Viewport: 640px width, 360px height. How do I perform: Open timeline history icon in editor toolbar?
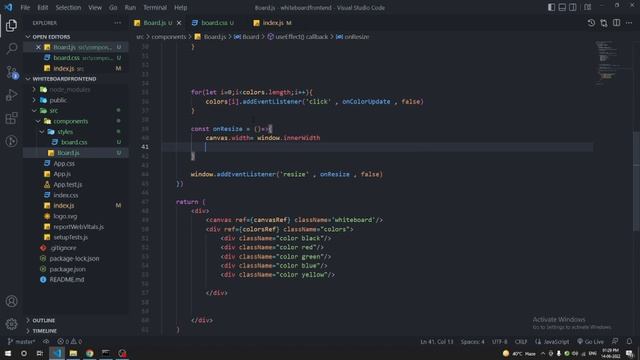pyautogui.click(x=591, y=23)
